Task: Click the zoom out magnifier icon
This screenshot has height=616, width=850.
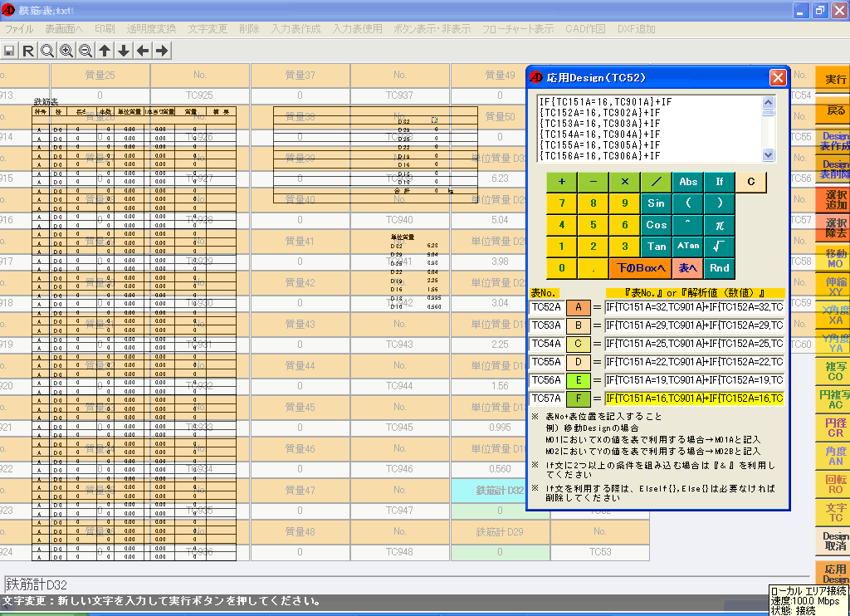Action: point(85,51)
